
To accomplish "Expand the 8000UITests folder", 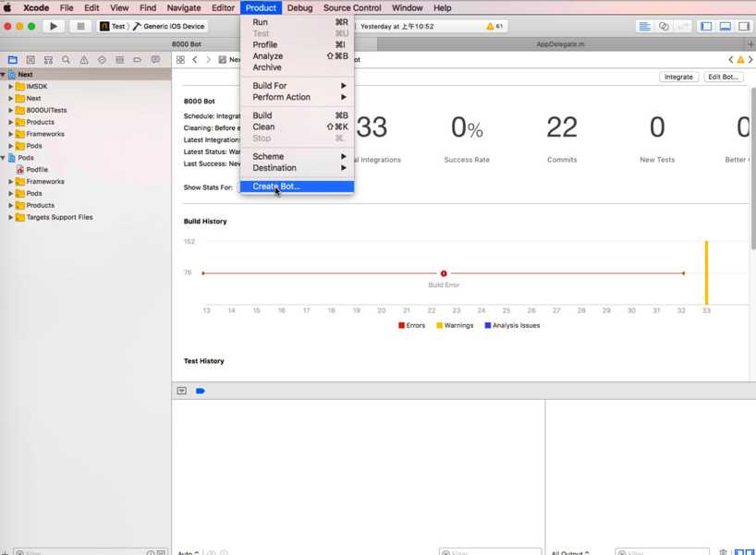I will pyautogui.click(x=10, y=110).
